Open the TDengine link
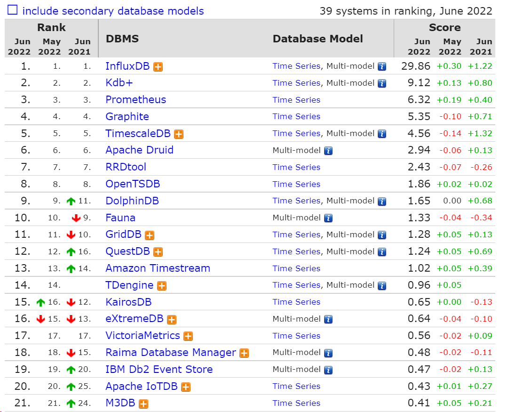Viewport: 532px width, 412px height. tap(130, 285)
